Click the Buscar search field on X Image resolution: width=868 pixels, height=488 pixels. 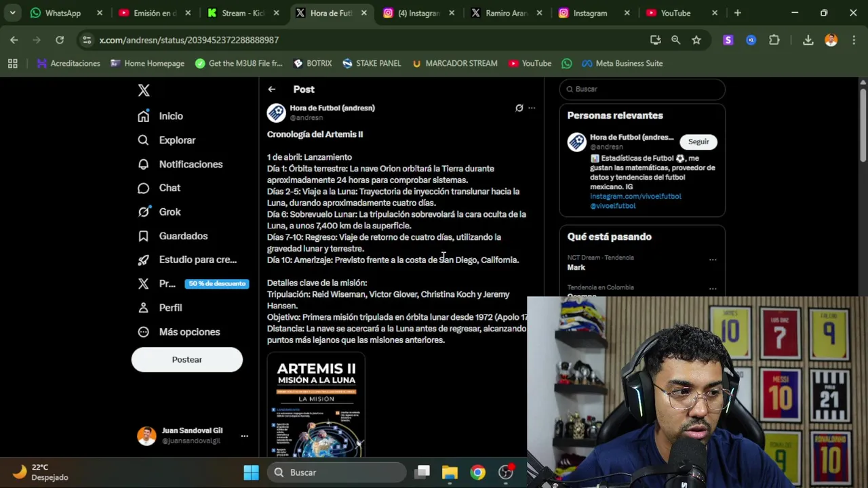(642, 89)
